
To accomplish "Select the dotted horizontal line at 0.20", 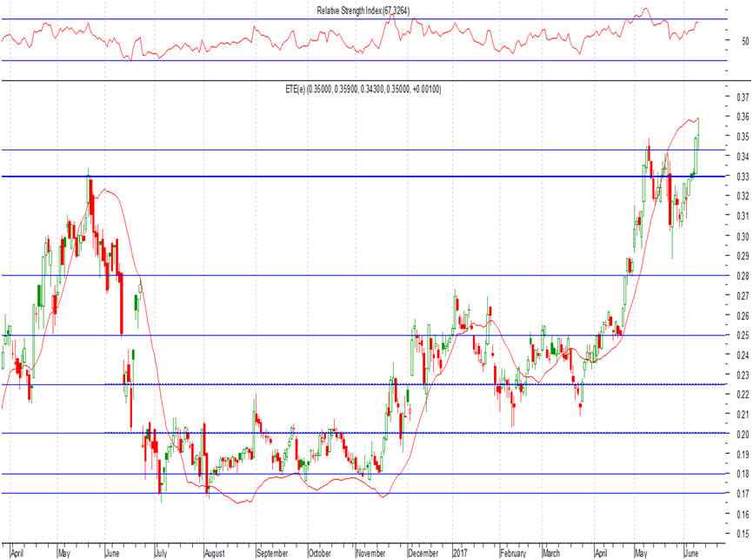I will coord(413,433).
